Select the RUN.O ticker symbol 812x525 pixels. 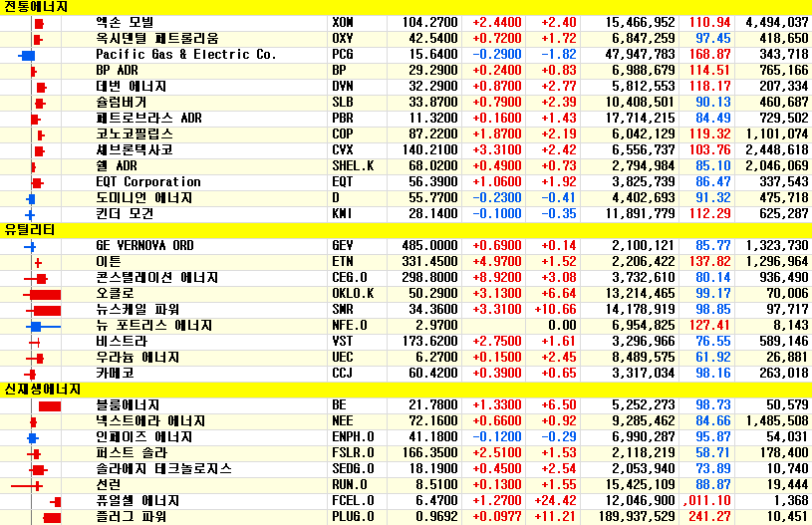tap(350, 485)
